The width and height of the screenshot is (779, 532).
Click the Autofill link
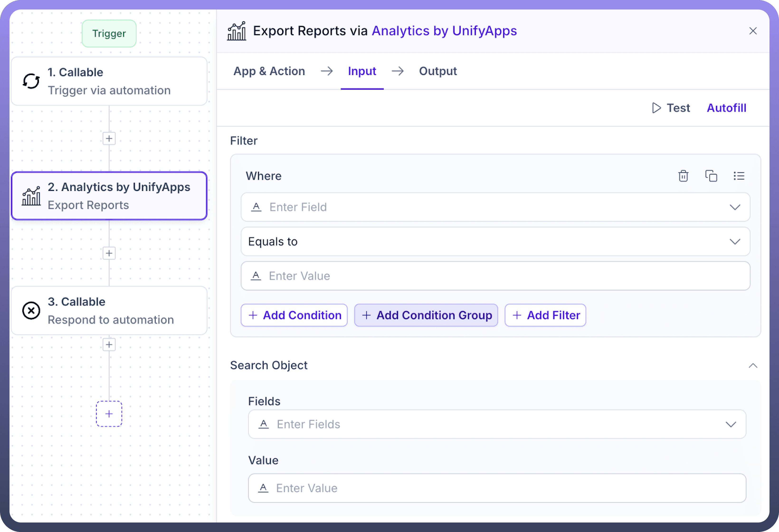(726, 108)
